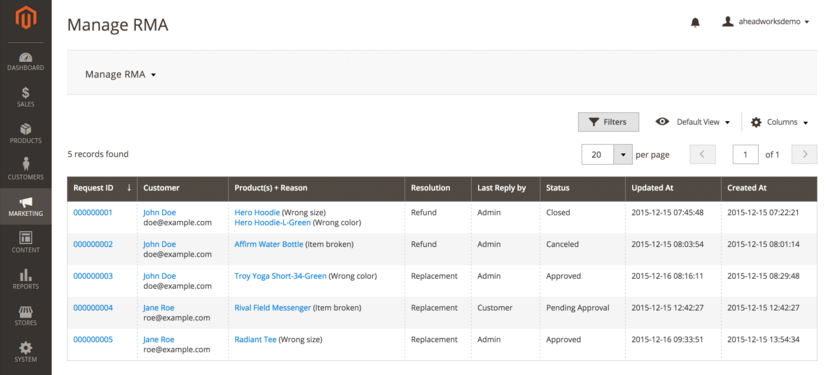Open John Doe in request 000000003 row

[159, 276]
